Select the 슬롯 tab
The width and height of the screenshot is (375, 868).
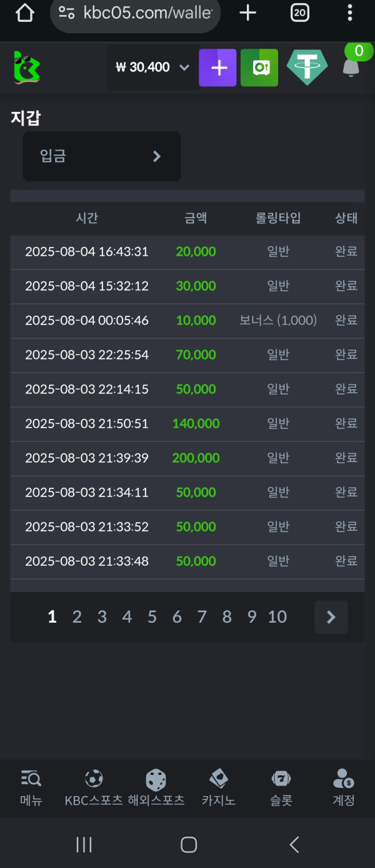click(281, 788)
